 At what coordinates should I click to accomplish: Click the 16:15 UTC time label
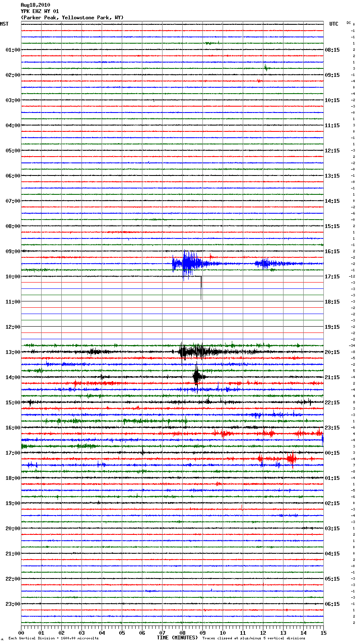click(332, 251)
